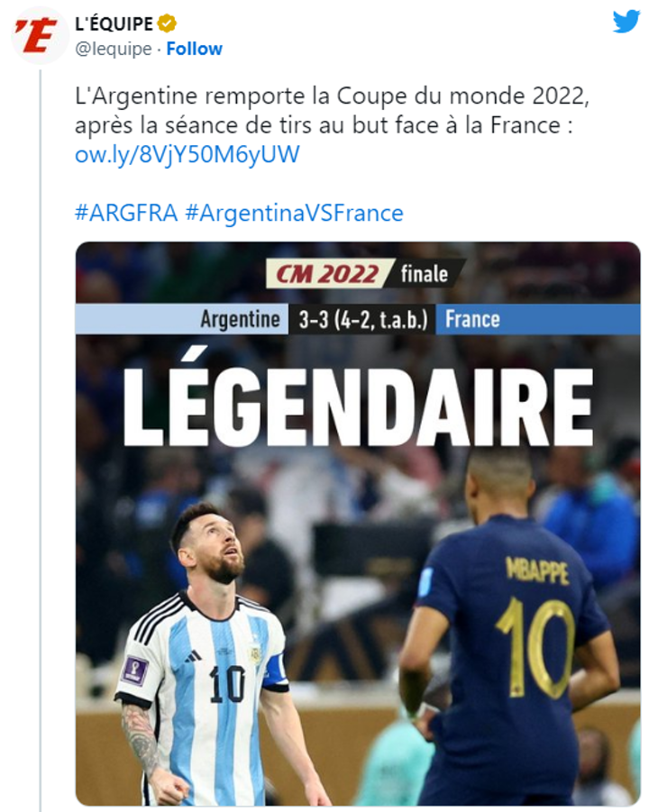Click the France team label
The width and height of the screenshot is (649, 812).
(472, 319)
